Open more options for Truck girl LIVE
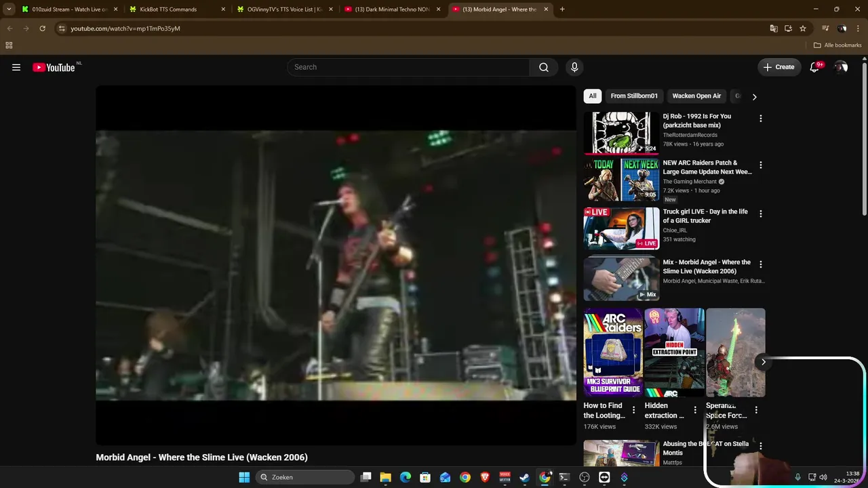Screen dimensions: 868x488 (x=760, y=213)
